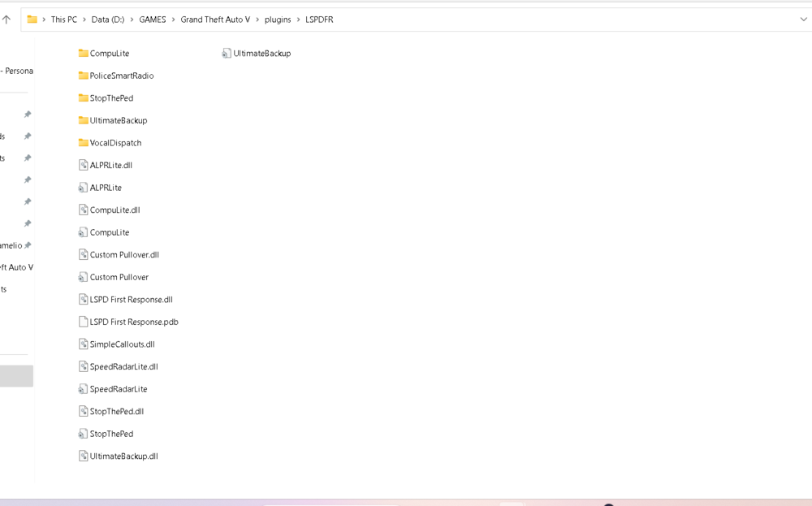The height and width of the screenshot is (506, 812).
Task: Click the dark circular taskbar icon at bottom
Action: 608,504
